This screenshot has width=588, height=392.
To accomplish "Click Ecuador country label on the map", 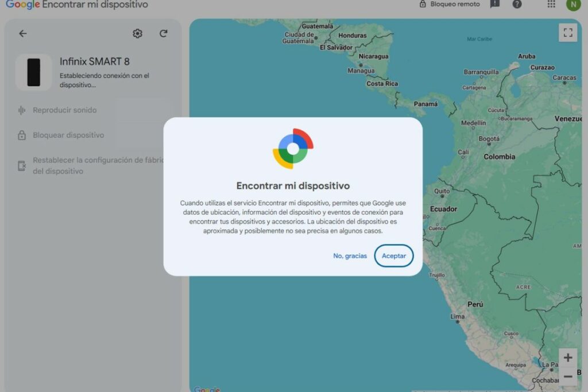I will 443,209.
